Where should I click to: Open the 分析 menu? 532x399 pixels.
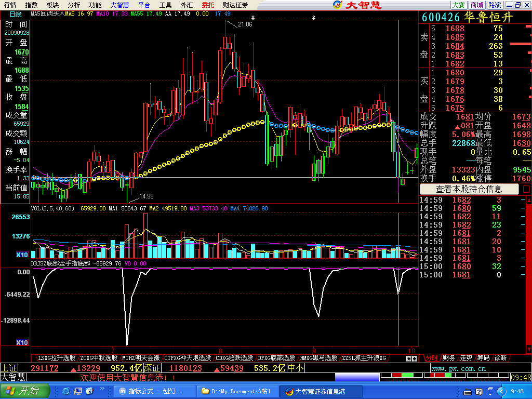74,5
